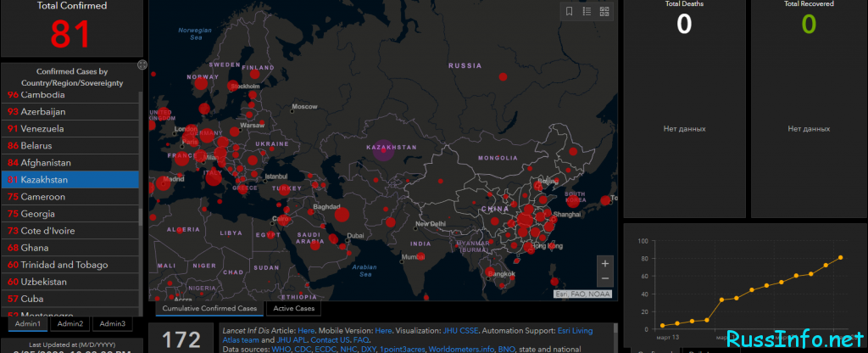Select Ghana in the country list
Viewport: 868px width, 353px height.
[70, 248]
